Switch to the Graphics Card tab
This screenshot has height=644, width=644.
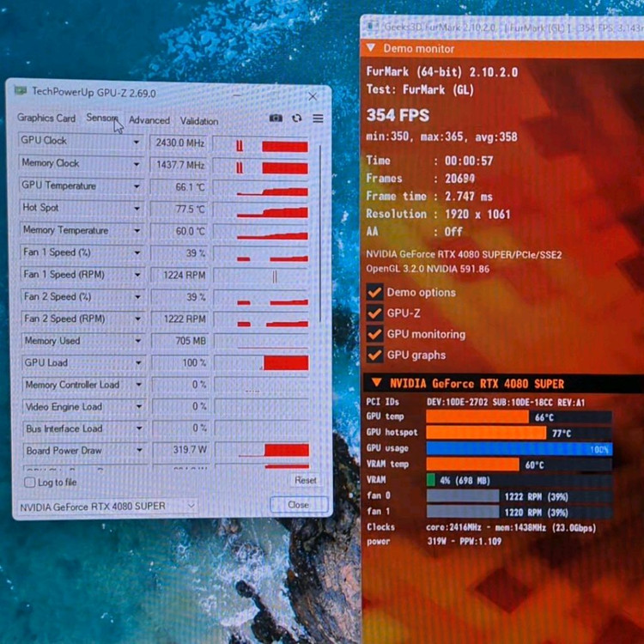click(x=46, y=118)
